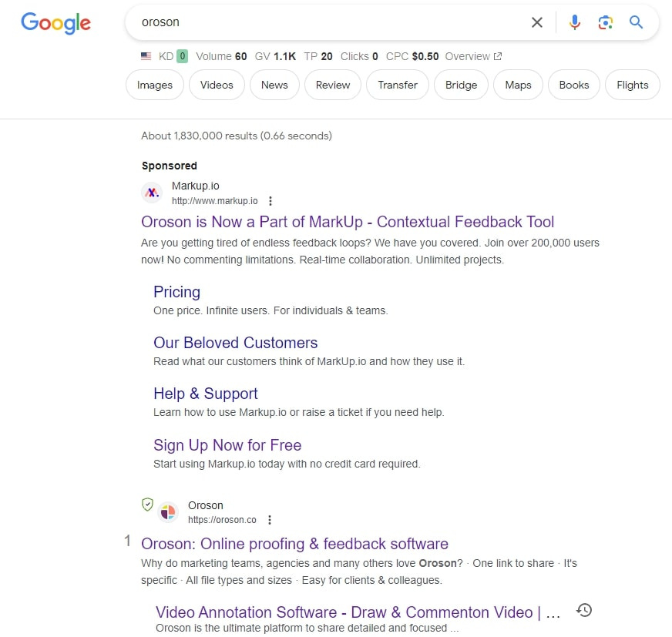The image size is (672, 637).
Task: Click the Markup.io advertiser name
Action: (x=196, y=186)
